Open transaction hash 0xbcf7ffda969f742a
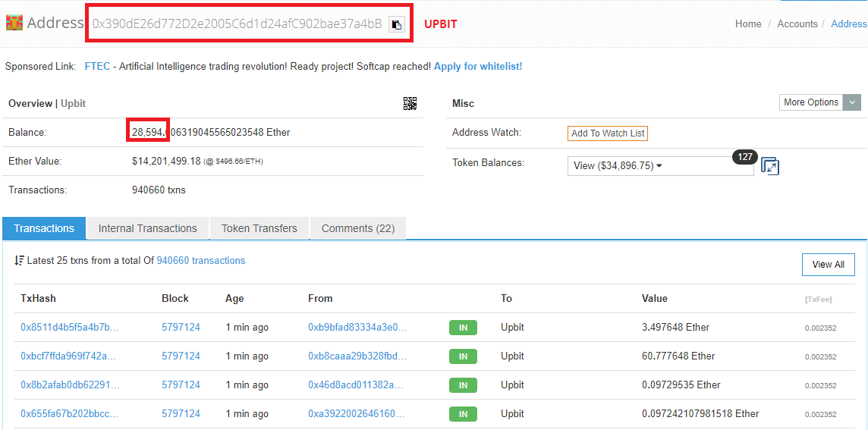This screenshot has width=868, height=430. tap(68, 356)
